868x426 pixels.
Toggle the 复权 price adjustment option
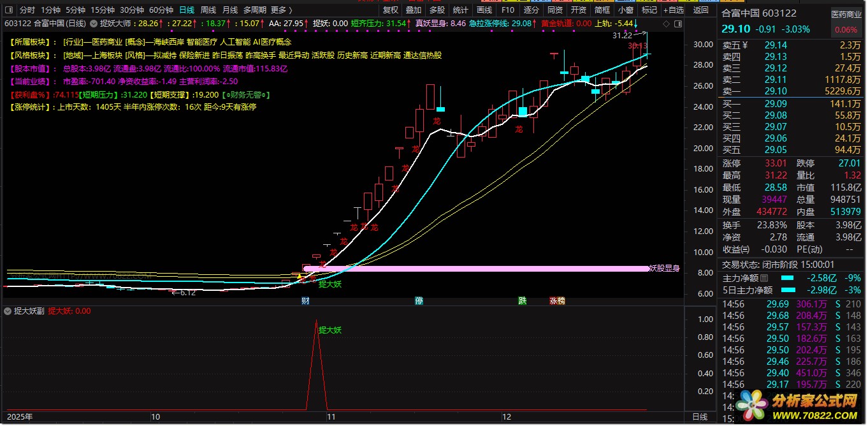[x=390, y=10]
